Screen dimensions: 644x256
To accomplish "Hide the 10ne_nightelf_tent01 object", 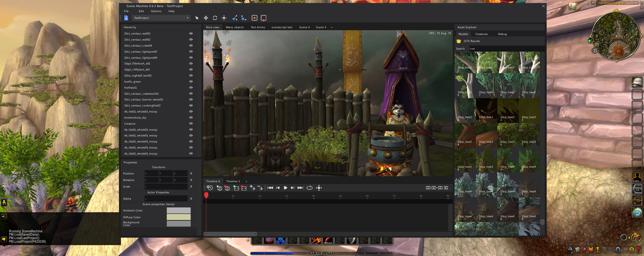I will [x=191, y=76].
